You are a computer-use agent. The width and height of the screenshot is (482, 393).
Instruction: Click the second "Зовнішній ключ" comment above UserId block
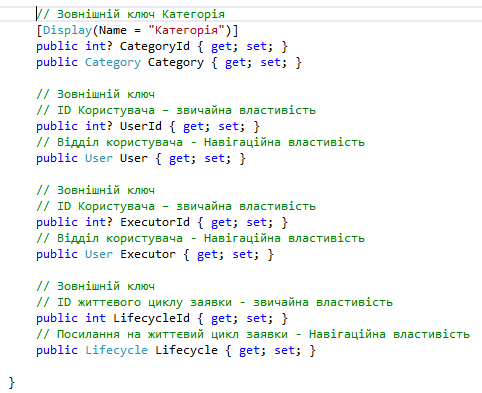coord(95,94)
